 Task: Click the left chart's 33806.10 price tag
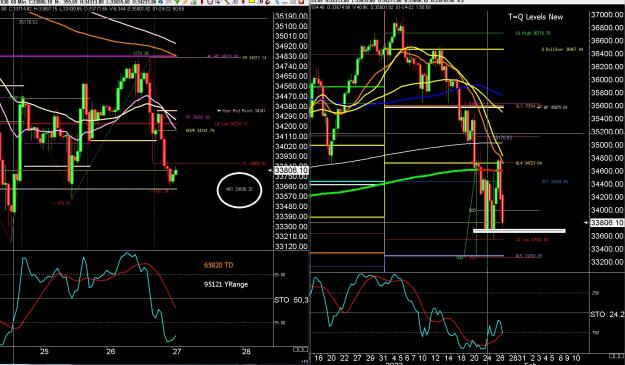291,171
